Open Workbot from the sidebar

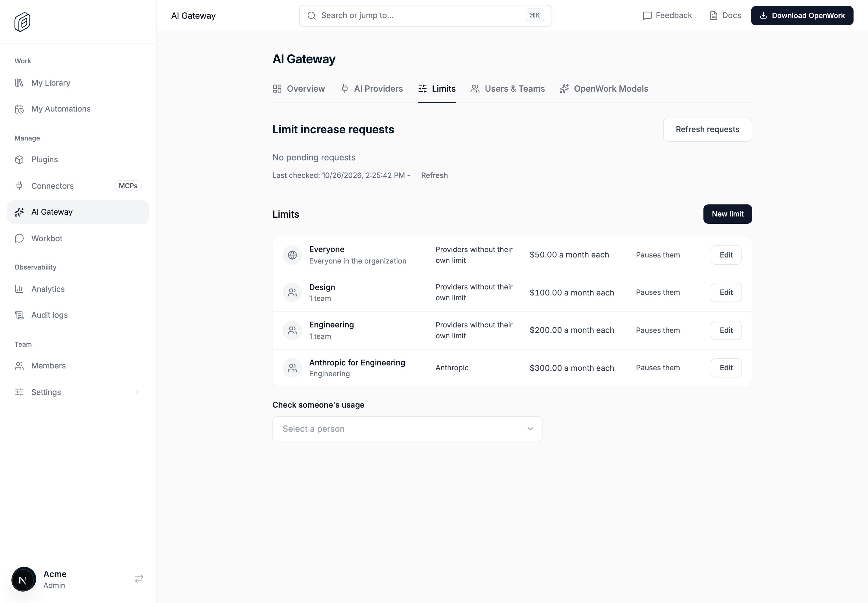point(78,238)
